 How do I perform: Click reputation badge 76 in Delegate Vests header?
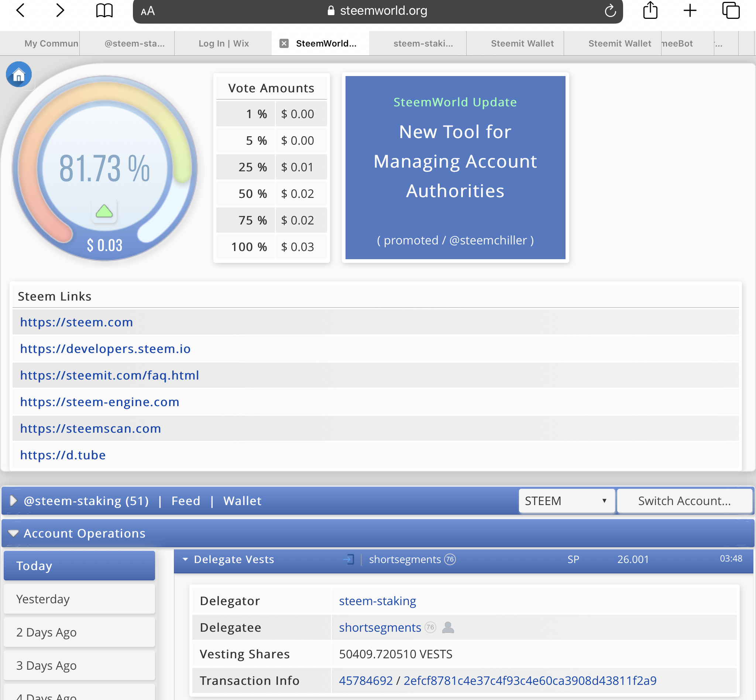coord(450,559)
